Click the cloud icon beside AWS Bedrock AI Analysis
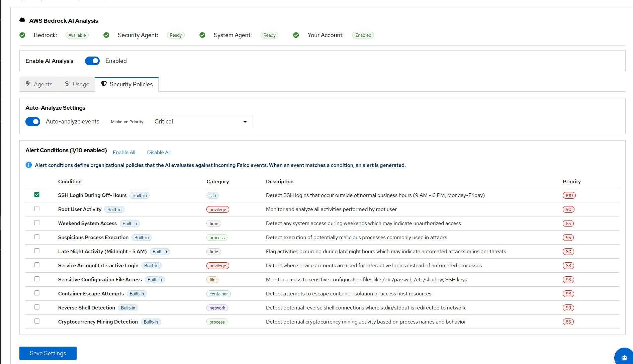Screen dimensions: 633x364 (22, 20)
